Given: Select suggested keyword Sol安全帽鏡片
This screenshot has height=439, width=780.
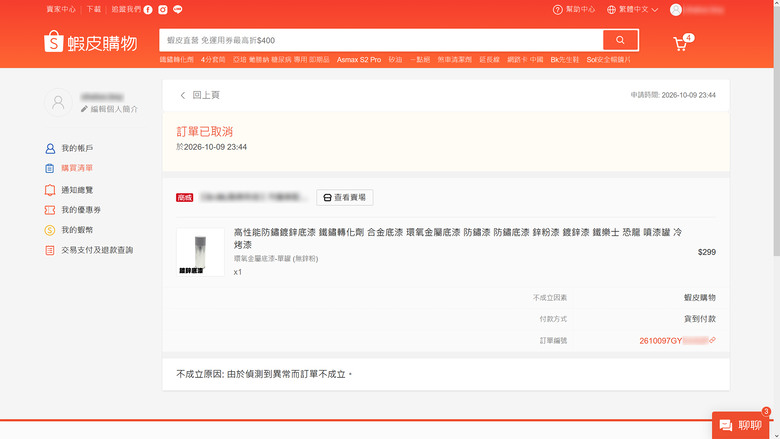Looking at the screenshot, I should (608, 60).
